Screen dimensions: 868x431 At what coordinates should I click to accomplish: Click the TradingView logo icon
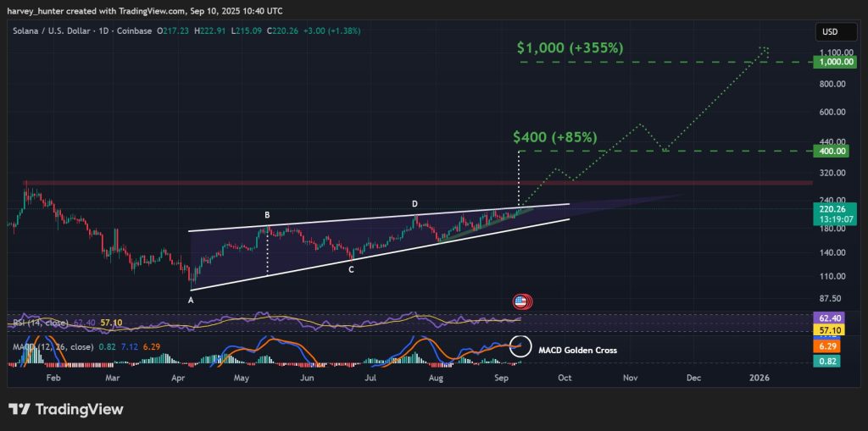pos(20,410)
